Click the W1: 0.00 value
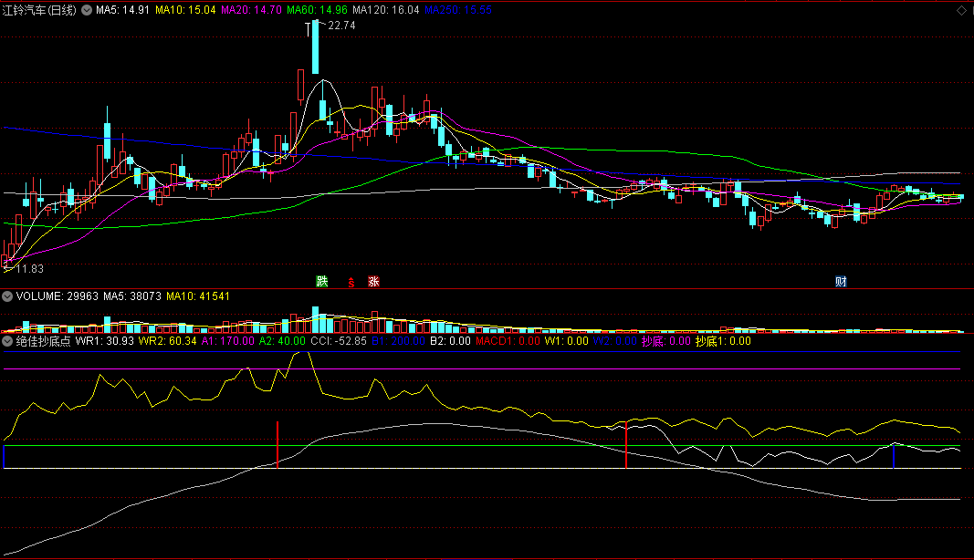974x560 pixels. pyautogui.click(x=567, y=341)
